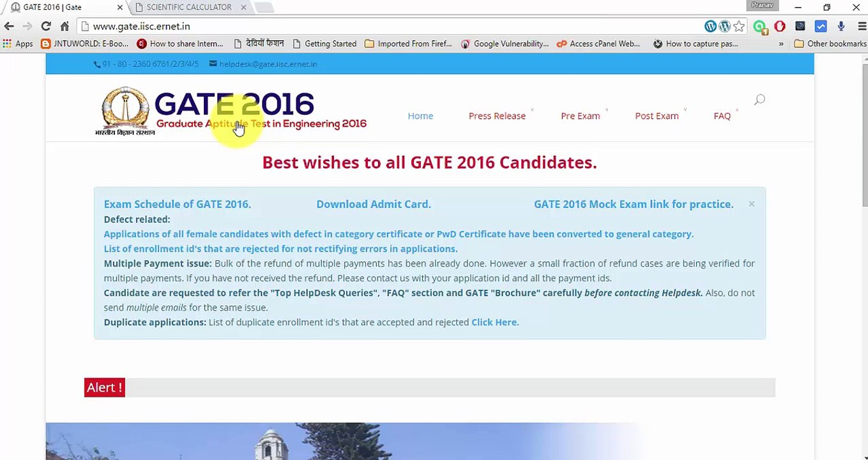Minimize the Chrome window
This screenshot has height=460, width=868.
pyautogui.click(x=798, y=7)
